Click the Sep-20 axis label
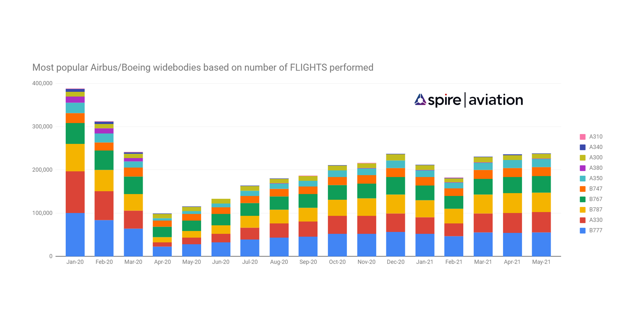The width and height of the screenshot is (644, 322). coord(308,262)
